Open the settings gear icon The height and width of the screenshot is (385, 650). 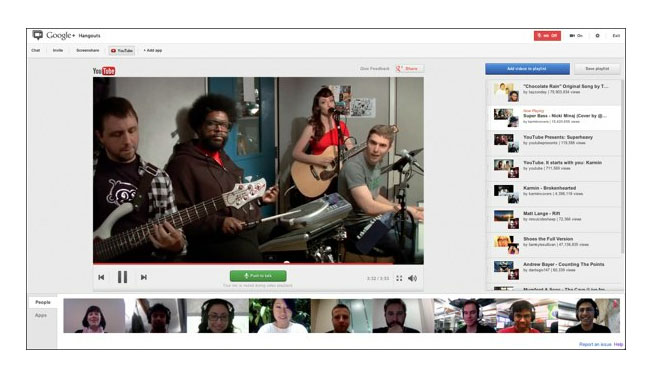[x=597, y=36]
